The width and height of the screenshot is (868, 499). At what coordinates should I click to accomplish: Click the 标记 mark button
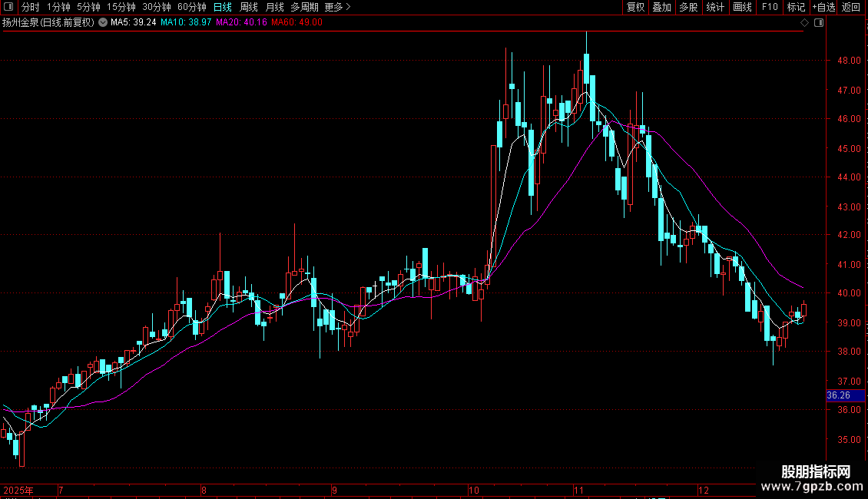pos(796,7)
